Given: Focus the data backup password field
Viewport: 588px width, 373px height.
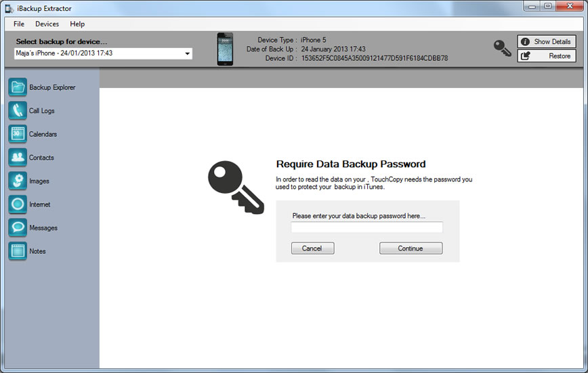Looking at the screenshot, I should click(366, 227).
